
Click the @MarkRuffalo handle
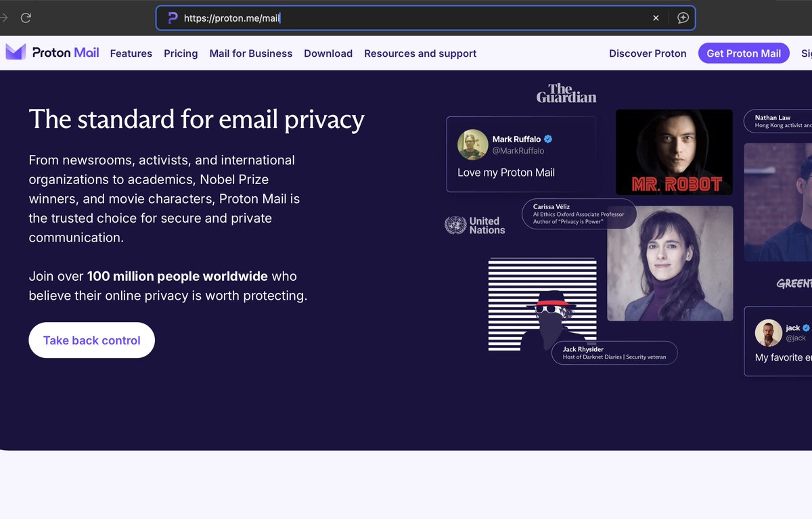pyautogui.click(x=518, y=151)
